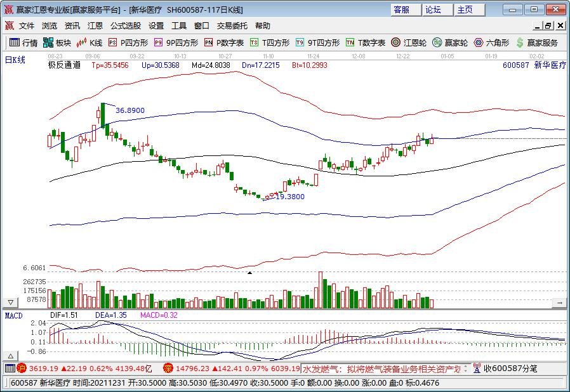Click the antenna icon beside 收600587分笔

(x=477, y=369)
